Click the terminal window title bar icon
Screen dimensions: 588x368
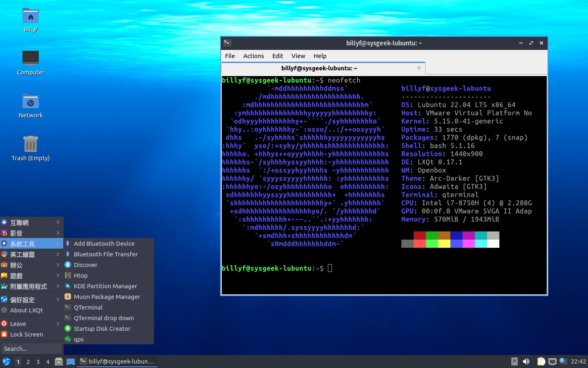227,43
